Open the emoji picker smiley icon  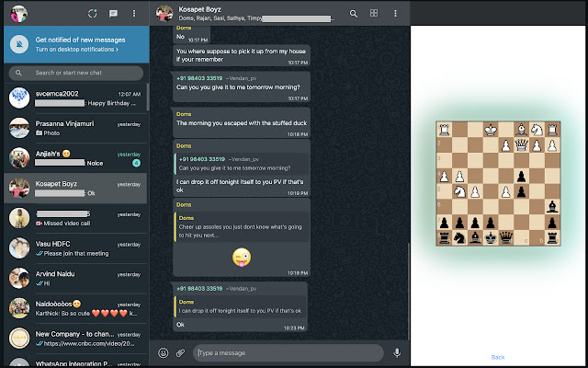pos(164,353)
